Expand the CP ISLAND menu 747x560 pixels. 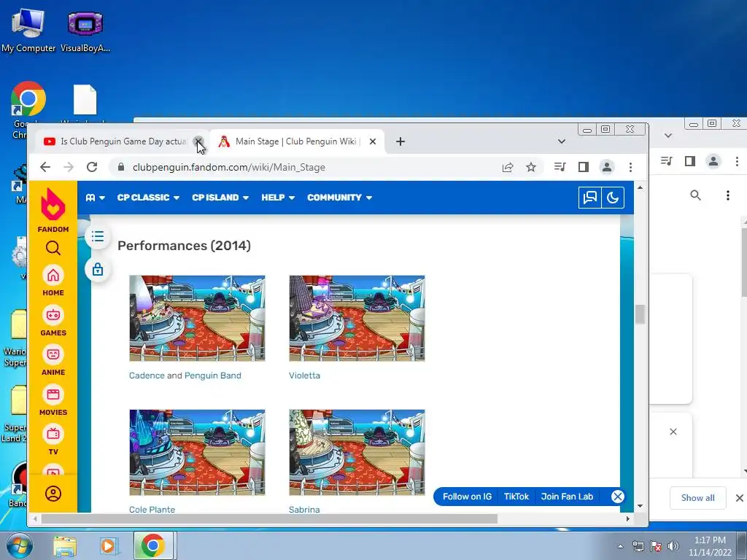click(220, 198)
